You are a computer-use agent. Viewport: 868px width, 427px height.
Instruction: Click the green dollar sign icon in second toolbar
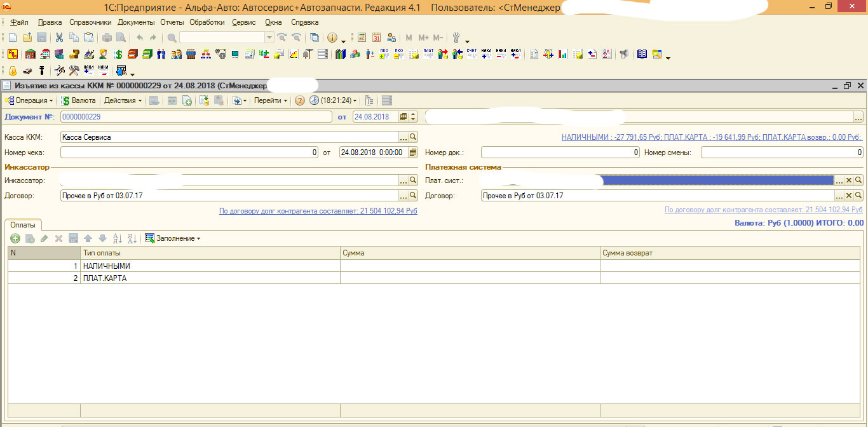pos(118,54)
